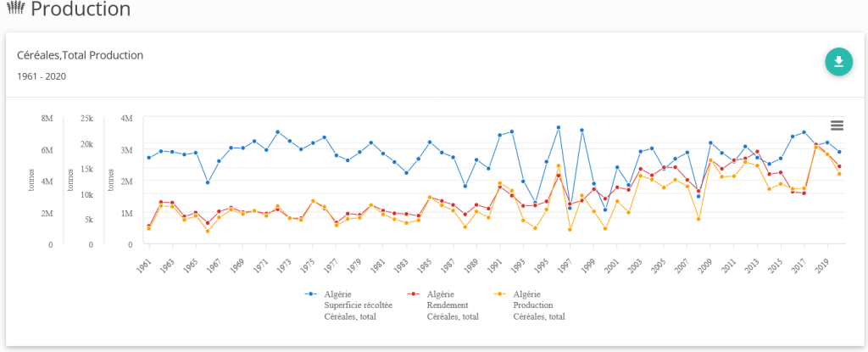868x352 pixels.
Task: Click the wheat icon beside Production heading
Action: tap(16, 9)
